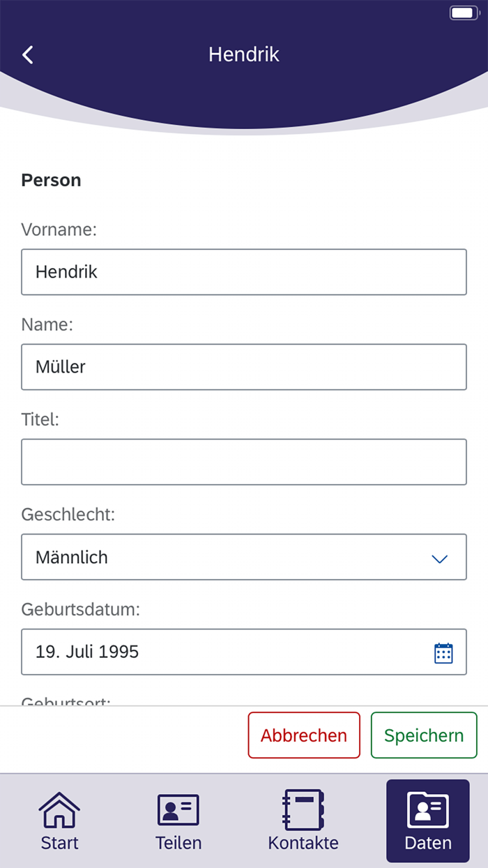
Task: Tap the Hendrik page title in header
Action: [x=244, y=54]
